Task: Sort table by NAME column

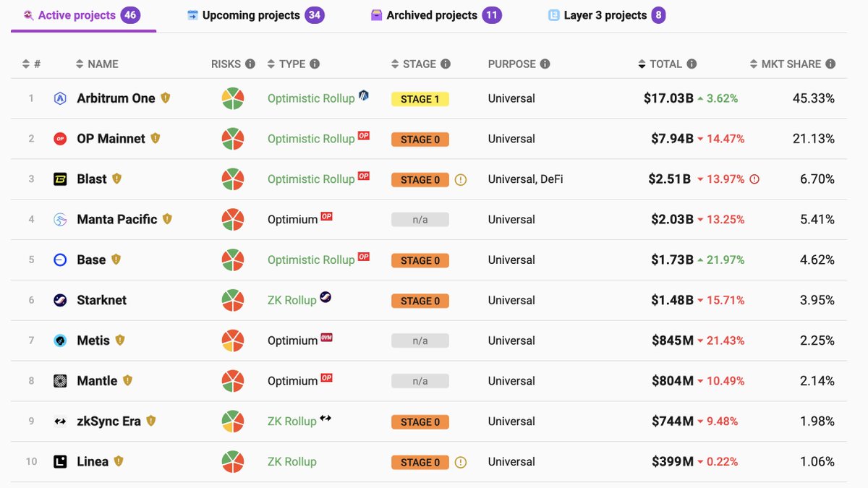Action: point(97,64)
